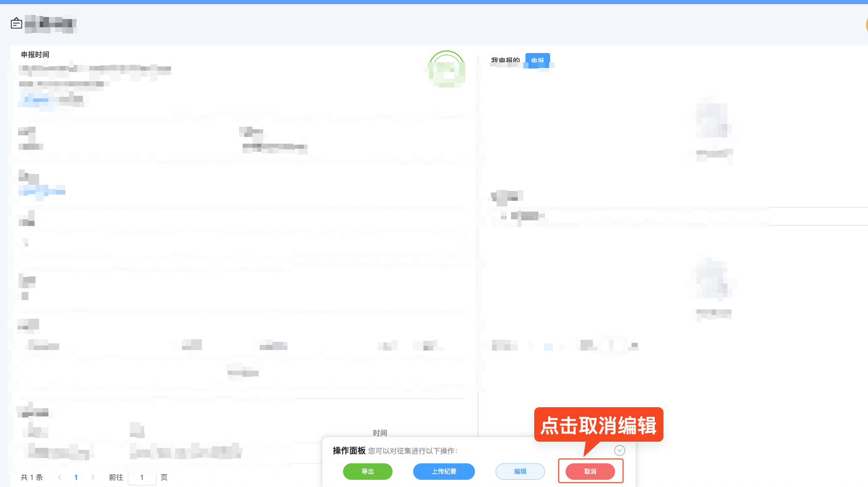868x487 pixels.
Task: Click the 上传纪要 blue button
Action: [444, 471]
